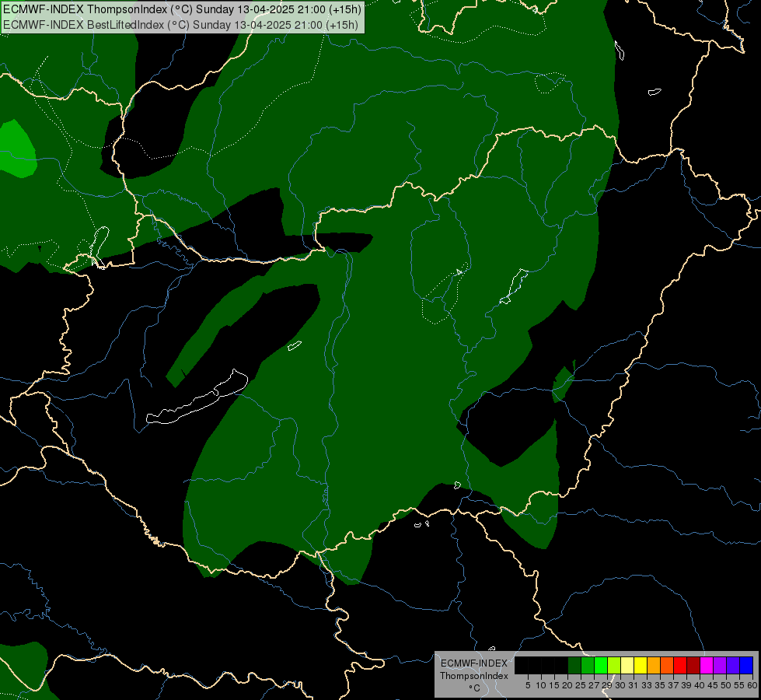Screen dimensions: 761x700
Task: Select the red 37–39 legend swatch
Action: [x=680, y=666]
